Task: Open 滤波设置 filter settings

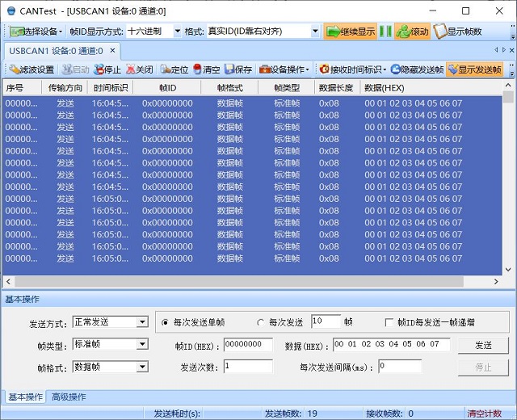Action: coord(32,69)
